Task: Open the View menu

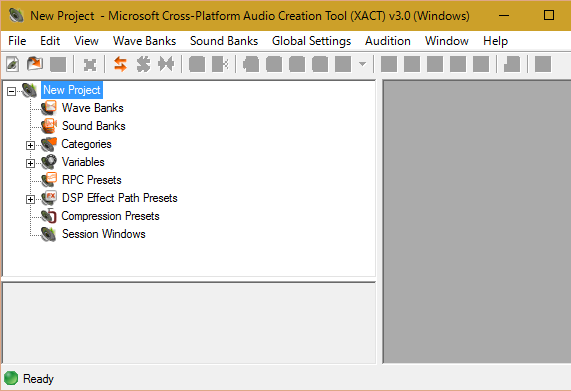Action: [x=86, y=41]
